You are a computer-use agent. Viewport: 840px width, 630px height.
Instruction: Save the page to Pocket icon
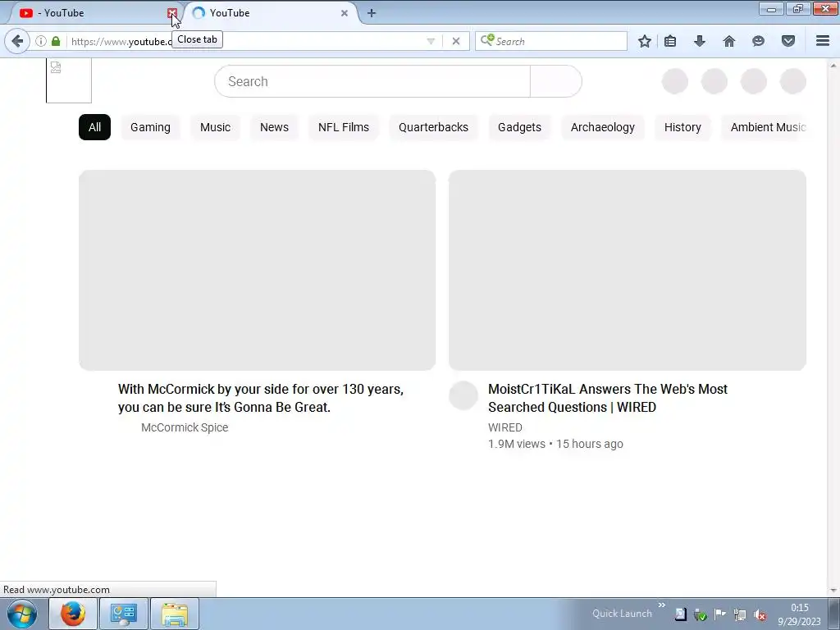(x=788, y=41)
